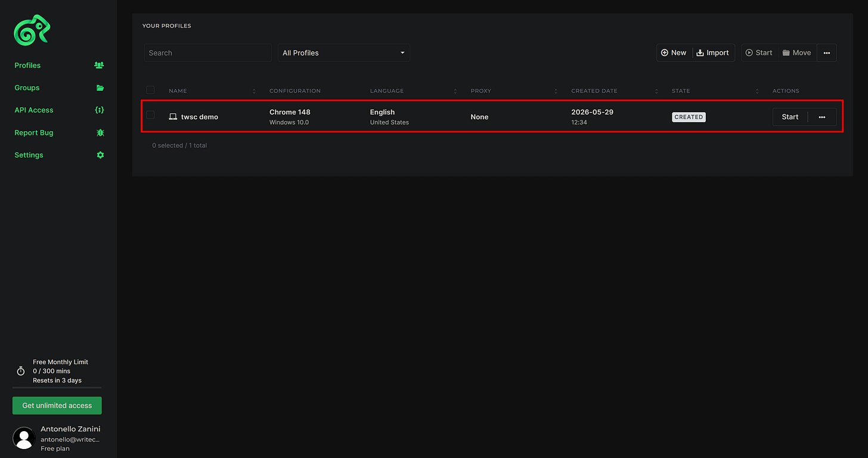This screenshot has height=458, width=868.
Task: Click the timer icon beside Free Monthly Limit
Action: (x=21, y=371)
